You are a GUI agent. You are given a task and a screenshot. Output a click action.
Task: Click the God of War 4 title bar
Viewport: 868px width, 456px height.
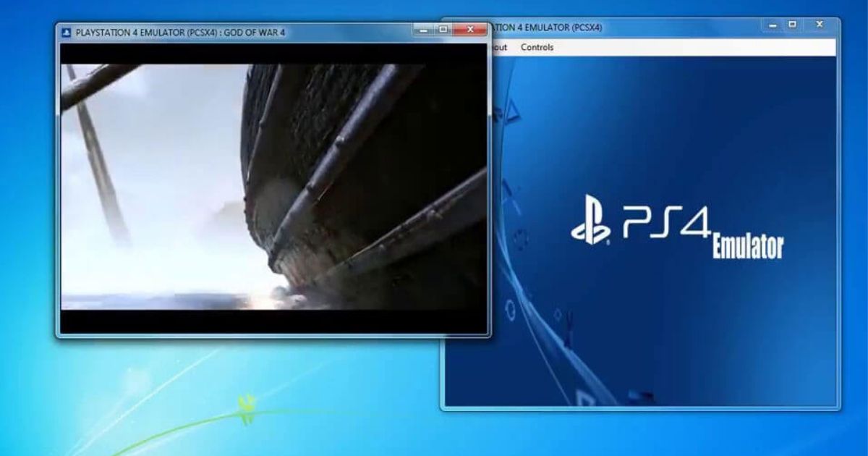217,30
